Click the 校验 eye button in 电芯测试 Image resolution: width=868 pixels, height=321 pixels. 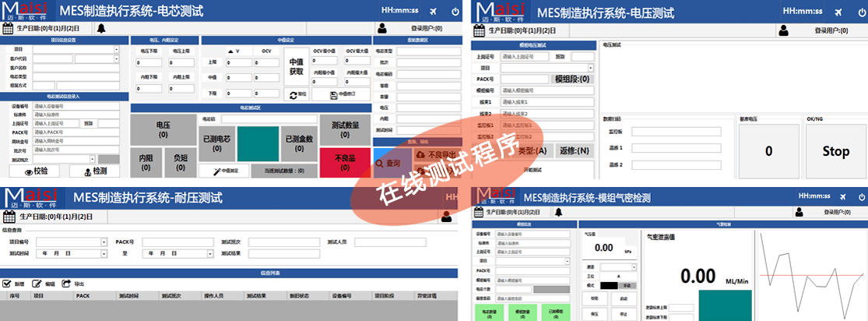coord(37,171)
